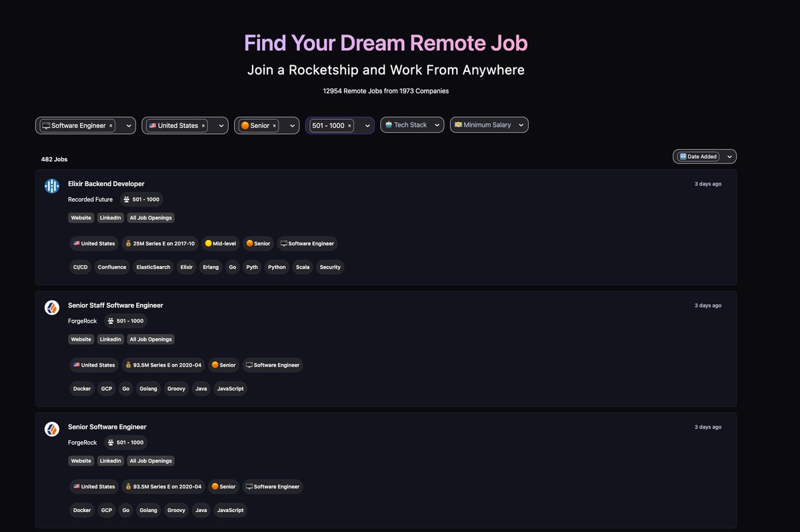This screenshot has height=532, width=800.
Task: Click the headcount icon on 501-1000 badge
Action: (127, 199)
